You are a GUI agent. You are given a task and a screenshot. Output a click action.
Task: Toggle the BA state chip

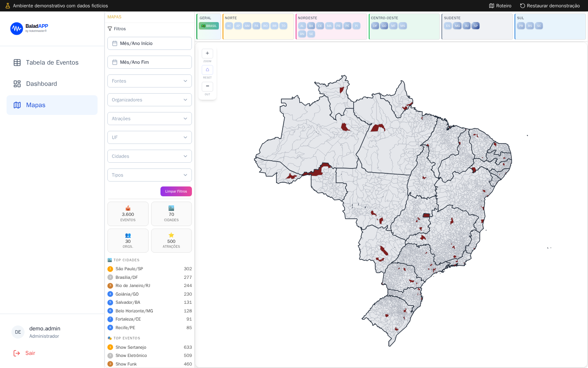(x=311, y=26)
